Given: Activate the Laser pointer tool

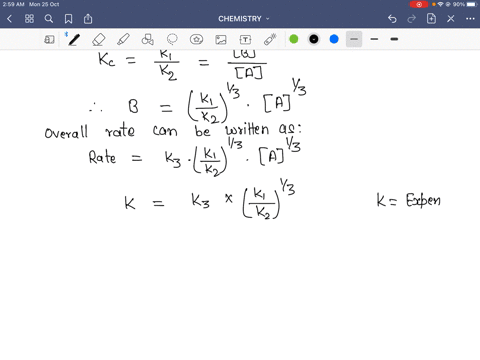Looking at the screenshot, I should click(270, 39).
